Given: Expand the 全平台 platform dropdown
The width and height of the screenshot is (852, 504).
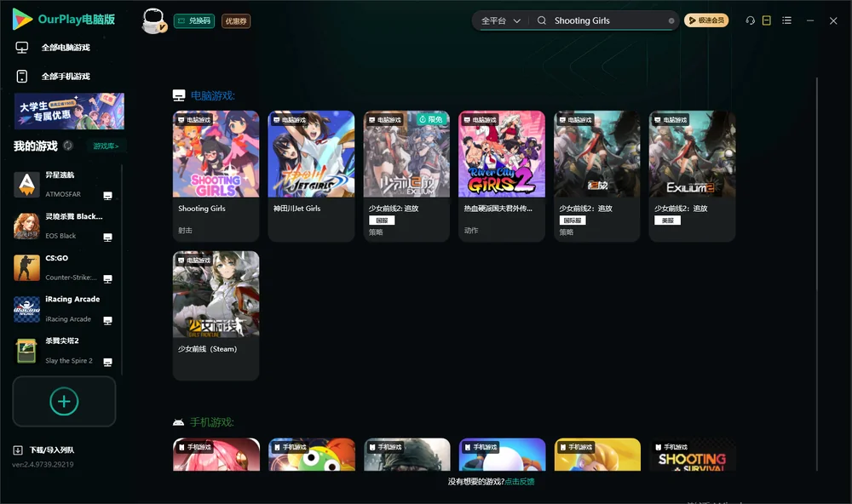Looking at the screenshot, I should pos(500,20).
